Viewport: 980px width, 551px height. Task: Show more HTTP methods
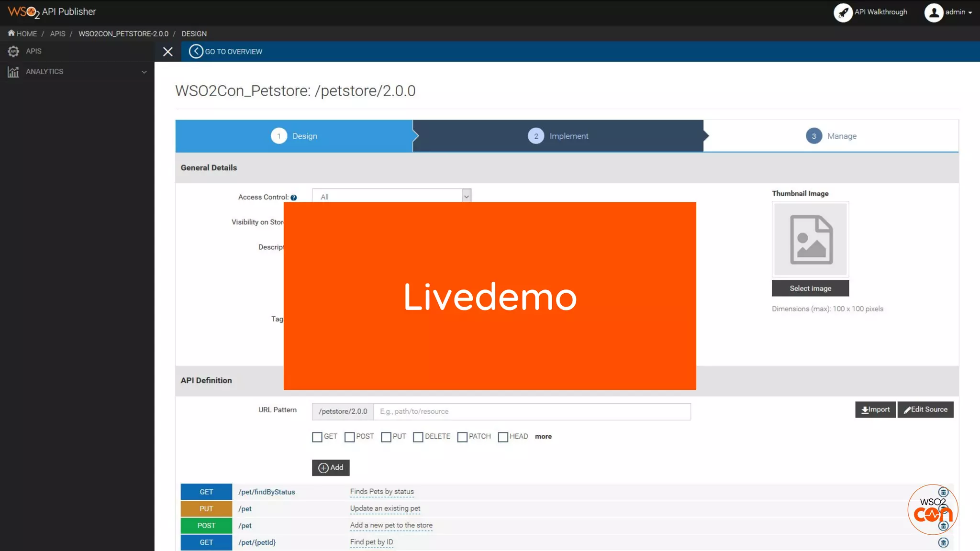[543, 437]
